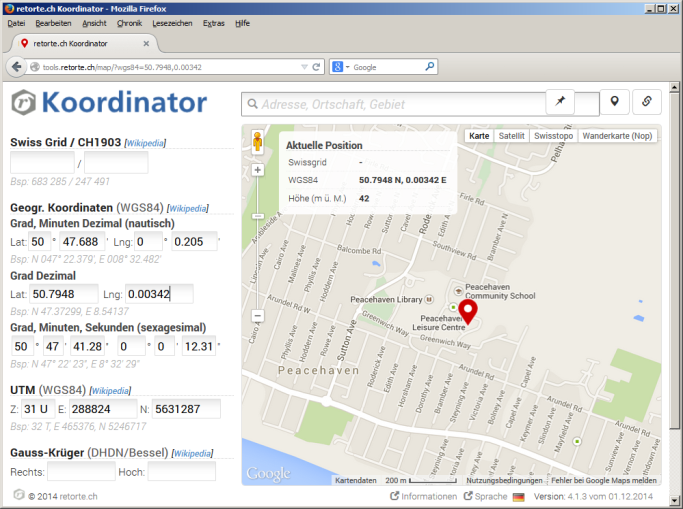
Task: Click the map zoom slider handle
Action: tap(258, 216)
